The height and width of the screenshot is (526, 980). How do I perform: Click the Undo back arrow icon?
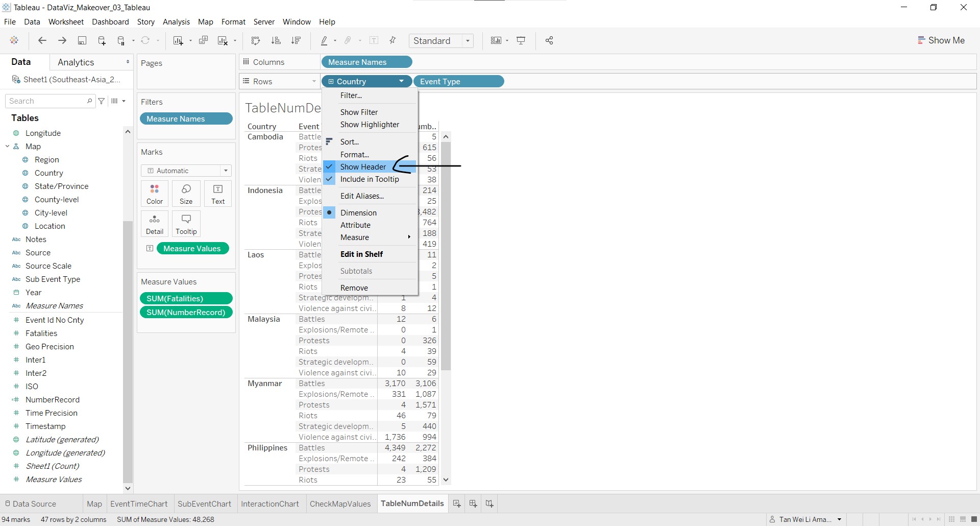coord(42,41)
